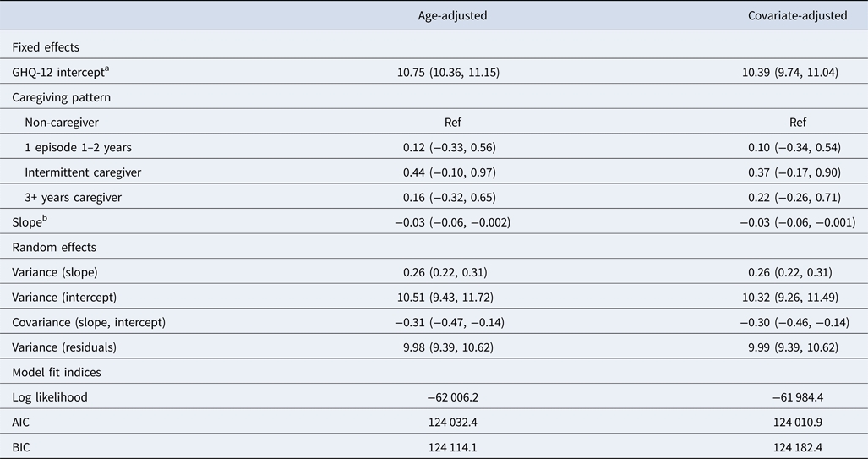Select the Random effects section label

point(52,247)
